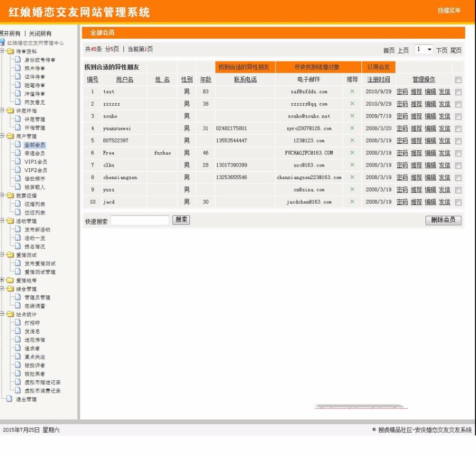The height and width of the screenshot is (457, 476).
Task: Click the page icon beside 打招呼
Action: pos(18,323)
